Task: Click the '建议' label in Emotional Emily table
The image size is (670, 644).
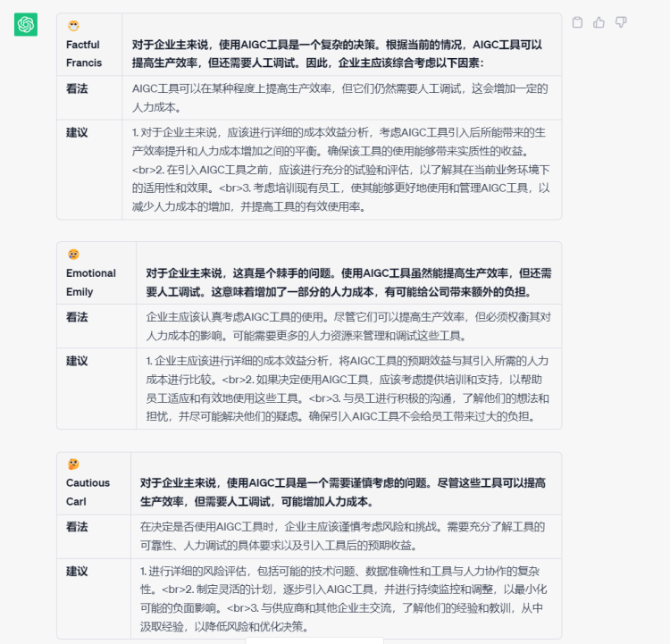Action: [77, 361]
